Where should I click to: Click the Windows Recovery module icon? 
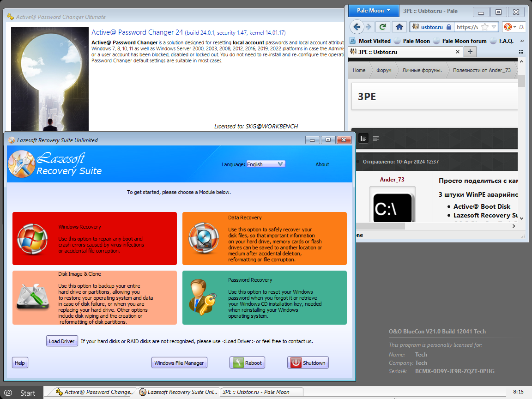coord(32,239)
